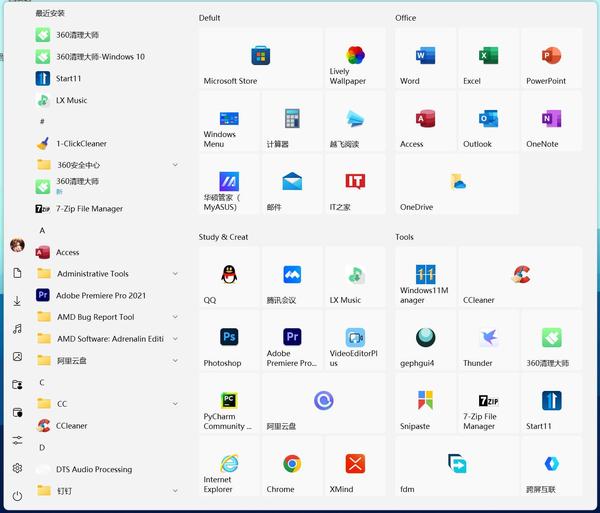
Task: Launch the 邮件 mail tile
Action: 292,184
